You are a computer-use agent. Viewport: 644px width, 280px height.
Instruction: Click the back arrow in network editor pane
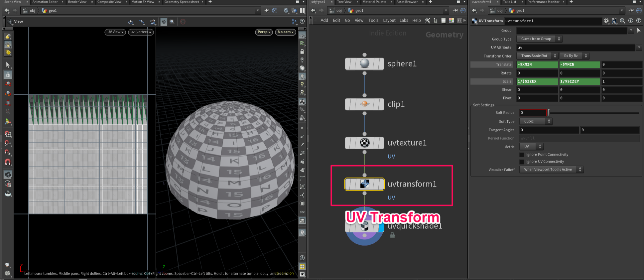coord(313,11)
